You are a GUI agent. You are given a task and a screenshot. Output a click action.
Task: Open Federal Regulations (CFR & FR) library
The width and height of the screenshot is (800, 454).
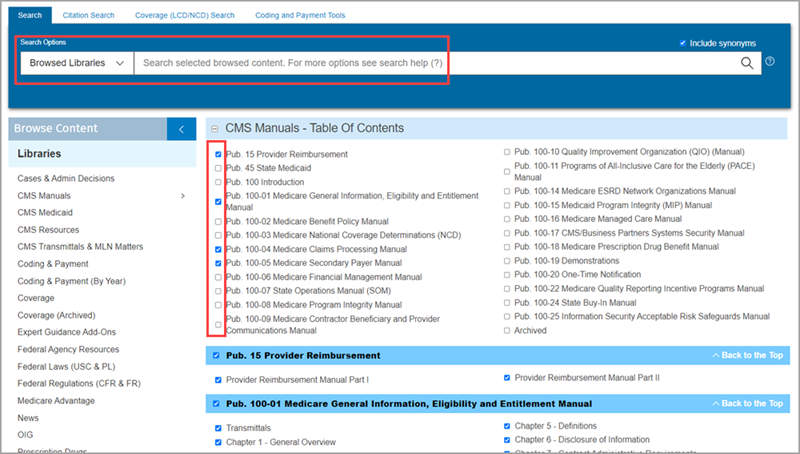(79, 384)
